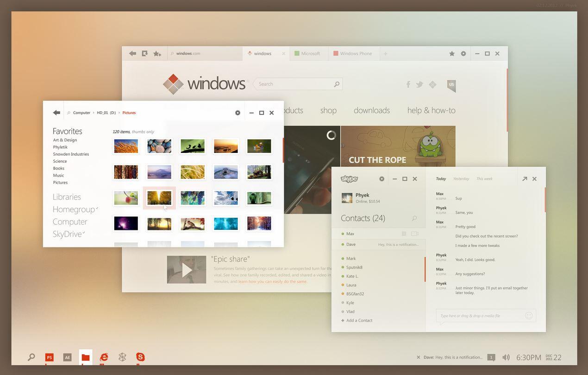Dismiss the Dave notification in the taskbar

point(419,357)
